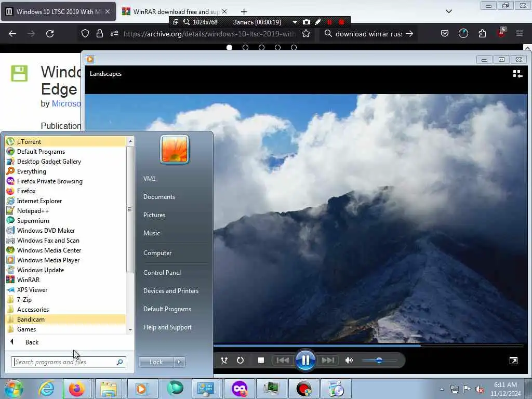Skip to previous track in Media Player
The height and width of the screenshot is (399, 532).
(x=283, y=361)
